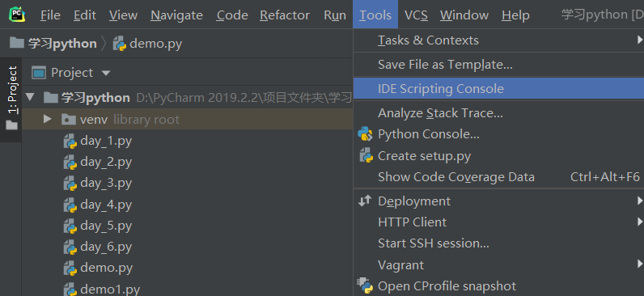Image resolution: width=644 pixels, height=296 pixels.
Task: Collapse the 学习python root tree node
Action: point(30,98)
